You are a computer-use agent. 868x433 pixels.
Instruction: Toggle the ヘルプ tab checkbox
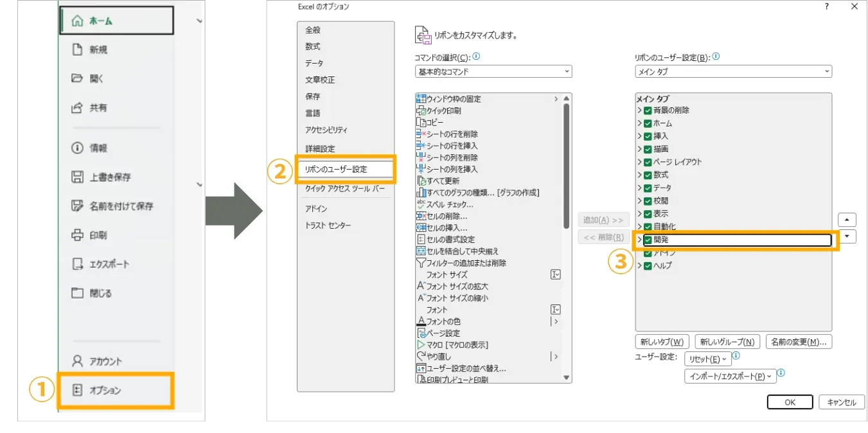tap(648, 265)
